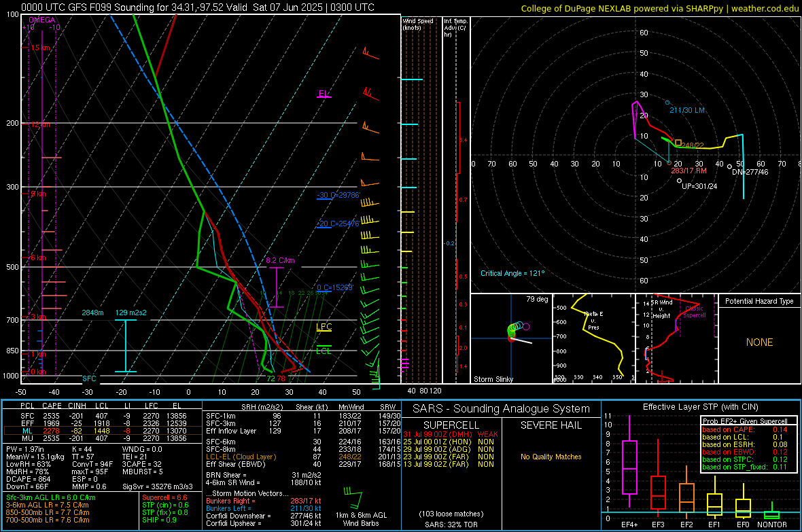Click the DCAPE = 864 value
The image size is (802, 532).
pos(28,479)
